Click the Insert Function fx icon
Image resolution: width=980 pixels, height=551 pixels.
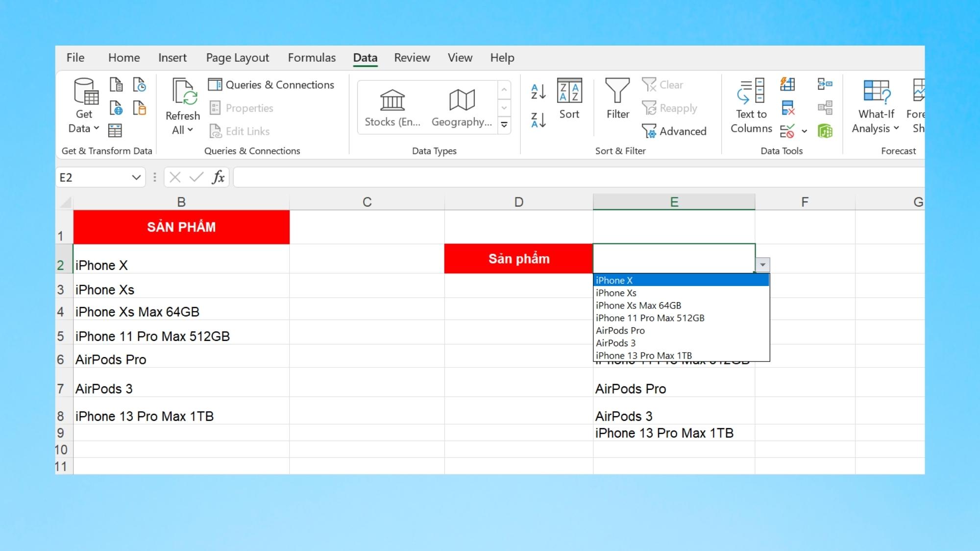click(219, 177)
